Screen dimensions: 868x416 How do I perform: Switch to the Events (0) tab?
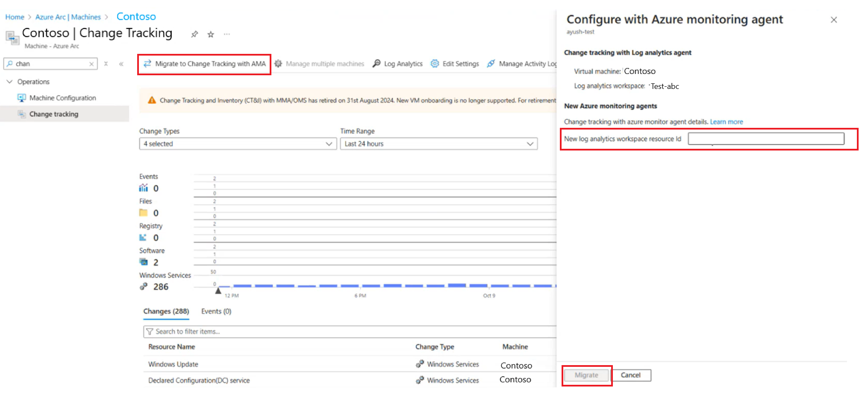(216, 312)
